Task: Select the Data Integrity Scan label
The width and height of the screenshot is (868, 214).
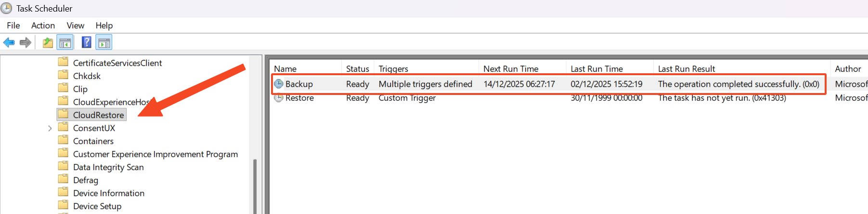Action: tap(108, 167)
